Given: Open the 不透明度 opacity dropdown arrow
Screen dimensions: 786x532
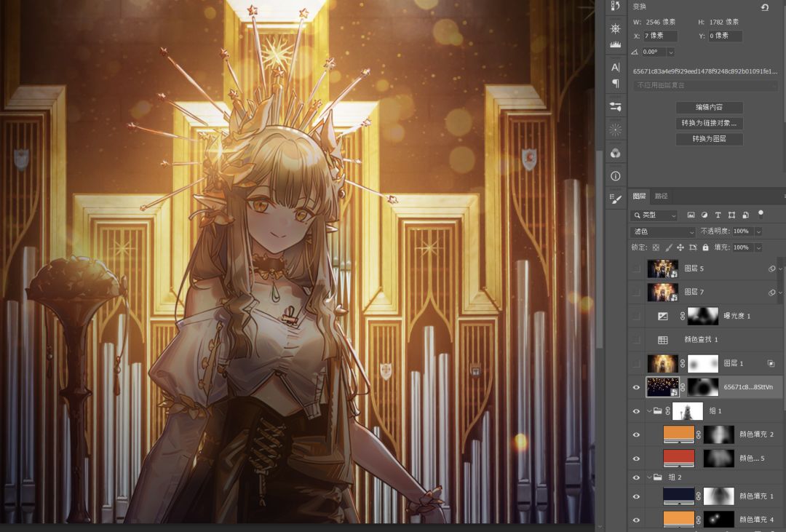Looking at the screenshot, I should point(758,231).
